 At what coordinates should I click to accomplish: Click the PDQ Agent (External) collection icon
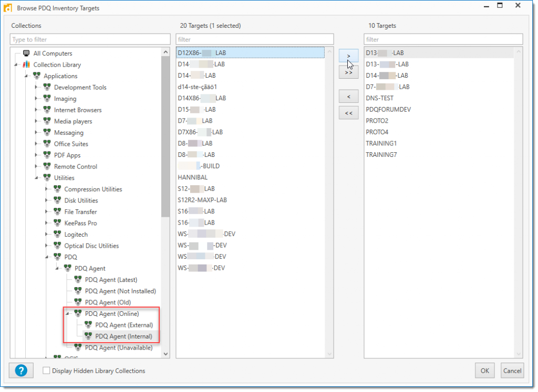pyautogui.click(x=88, y=324)
